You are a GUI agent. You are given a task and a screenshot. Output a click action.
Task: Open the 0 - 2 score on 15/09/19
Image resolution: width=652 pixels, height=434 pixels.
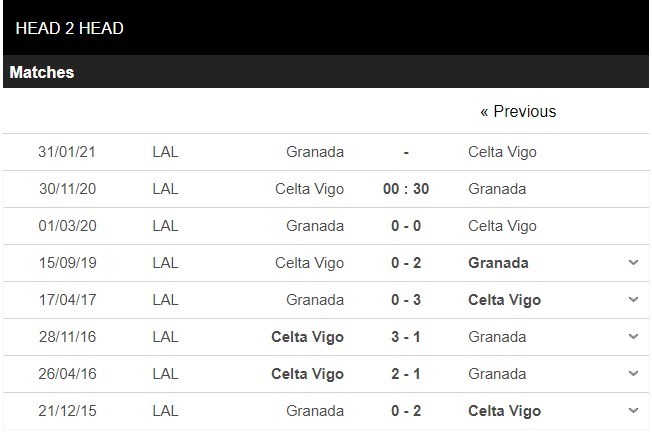pyautogui.click(x=405, y=263)
